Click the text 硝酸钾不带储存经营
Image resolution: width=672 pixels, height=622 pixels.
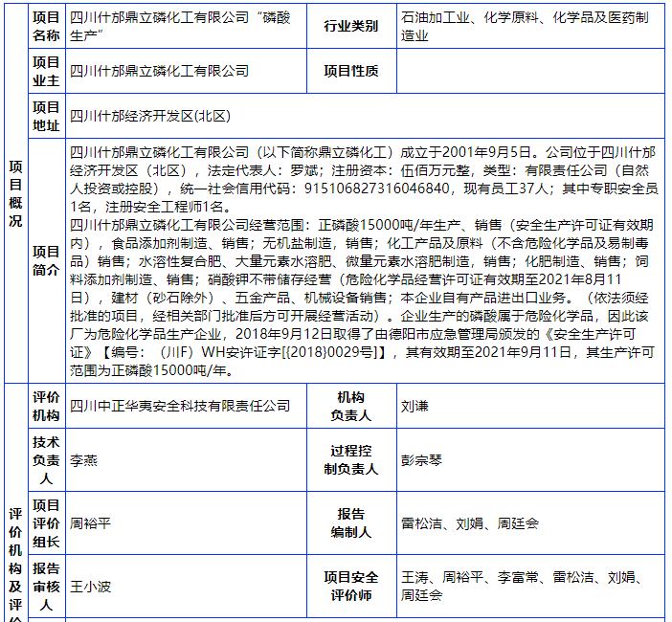pos(270,279)
